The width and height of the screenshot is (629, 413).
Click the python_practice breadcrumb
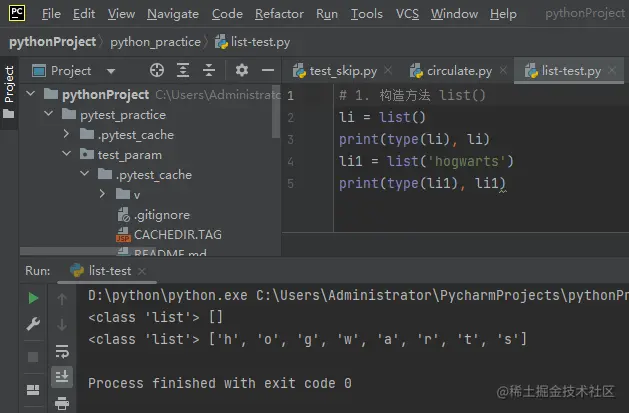point(155,42)
